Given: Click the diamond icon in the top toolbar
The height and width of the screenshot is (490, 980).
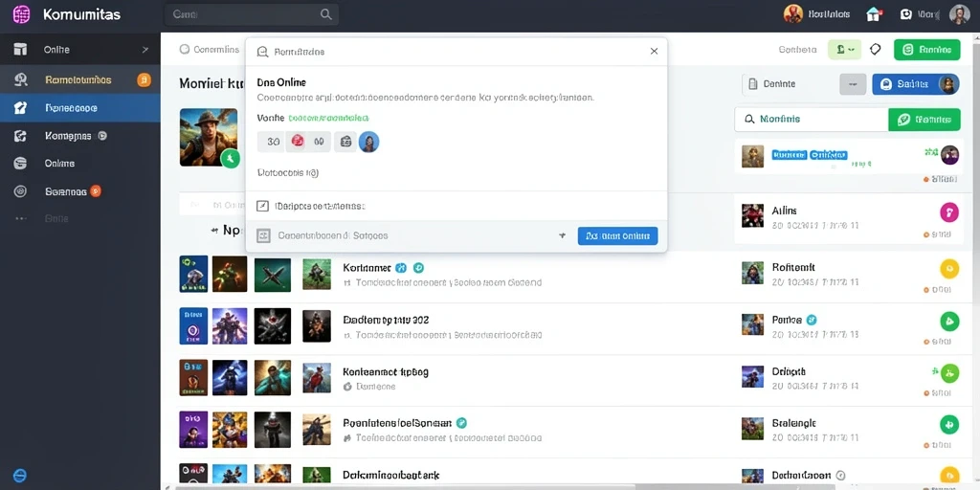Looking at the screenshot, I should [876, 49].
